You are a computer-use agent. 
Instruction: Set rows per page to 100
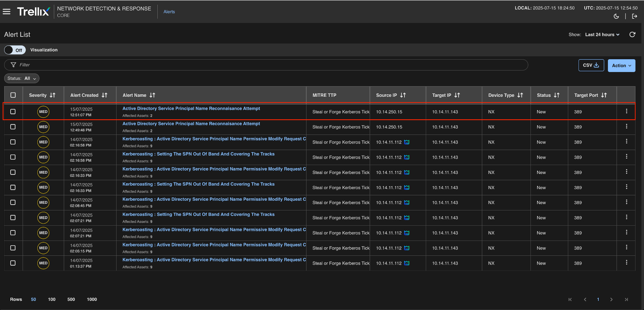click(52, 300)
